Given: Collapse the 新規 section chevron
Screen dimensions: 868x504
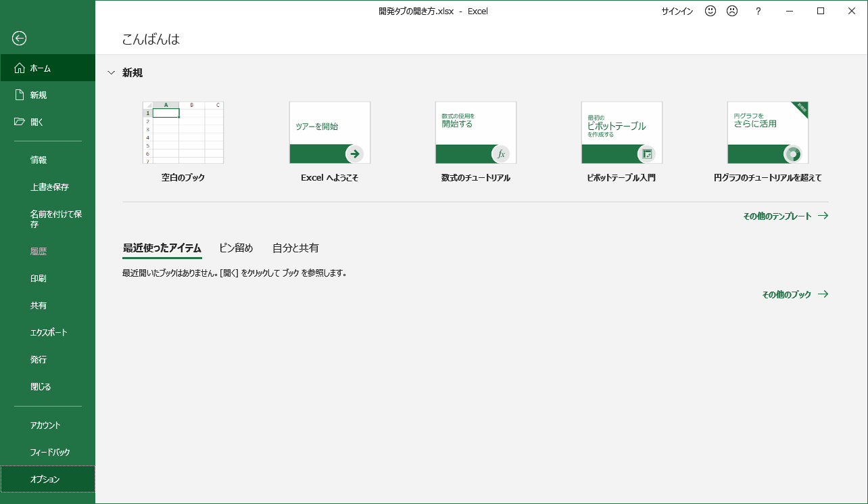Looking at the screenshot, I should coord(112,73).
